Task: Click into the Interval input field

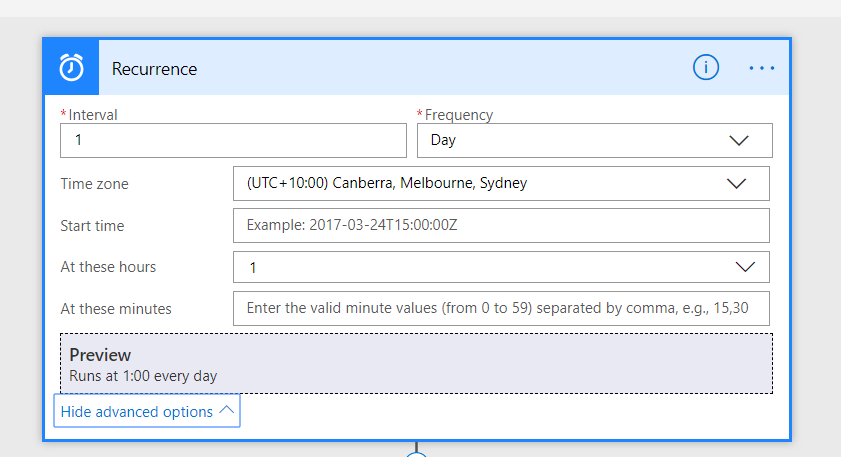Action: click(x=233, y=141)
